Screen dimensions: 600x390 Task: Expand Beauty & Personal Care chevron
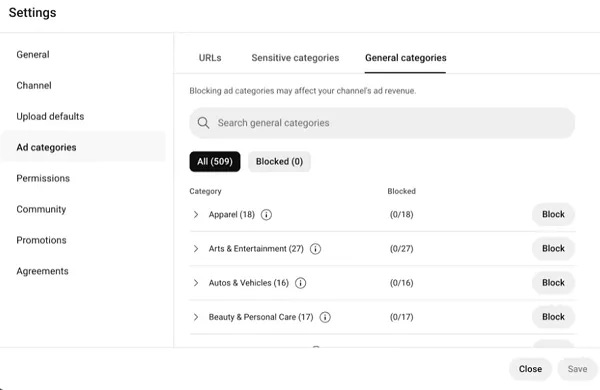pyautogui.click(x=196, y=317)
